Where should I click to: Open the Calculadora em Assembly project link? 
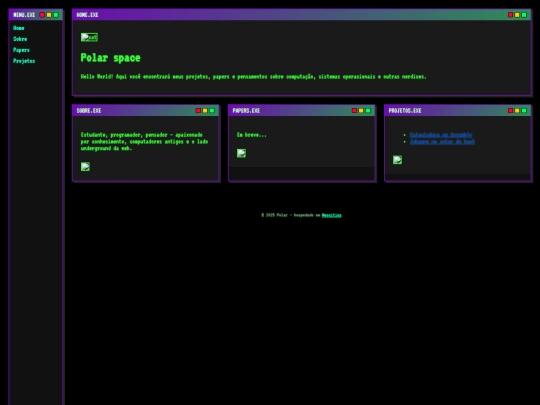click(x=441, y=135)
